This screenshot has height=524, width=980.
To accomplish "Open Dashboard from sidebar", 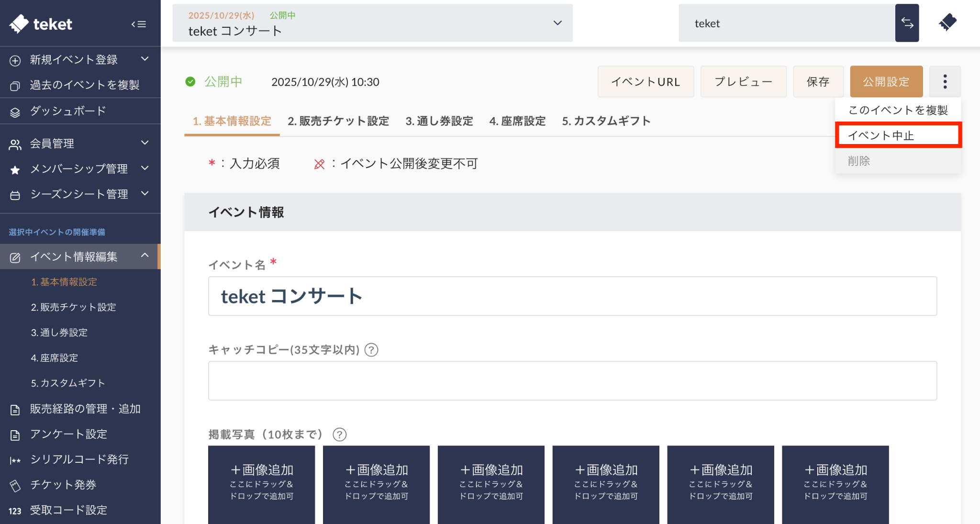I will tap(67, 111).
